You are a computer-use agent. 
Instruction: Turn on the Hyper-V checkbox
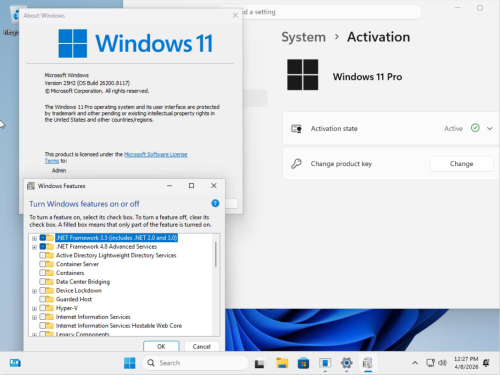43,308
